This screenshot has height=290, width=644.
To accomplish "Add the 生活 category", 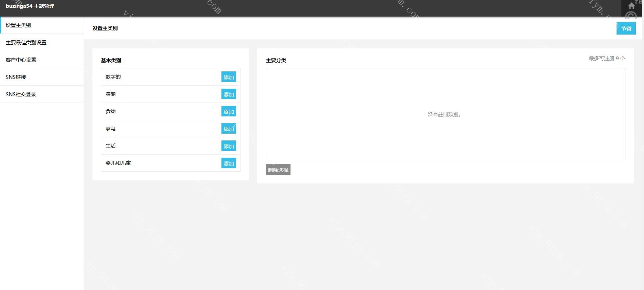I will (x=229, y=146).
